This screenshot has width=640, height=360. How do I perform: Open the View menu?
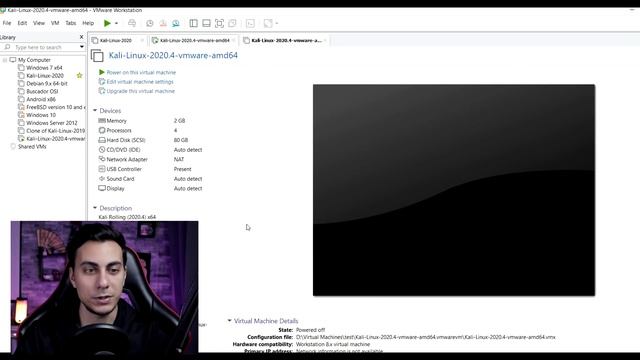click(x=39, y=23)
